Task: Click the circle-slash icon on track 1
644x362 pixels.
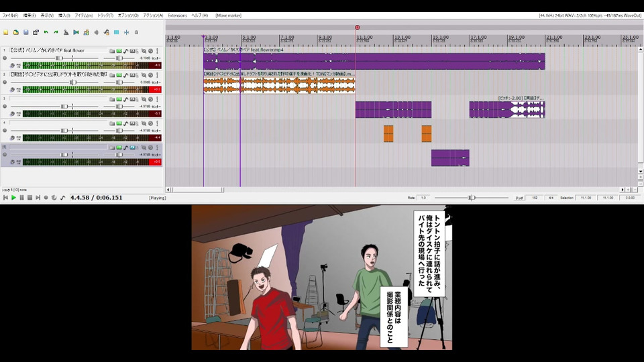Action: [x=151, y=51]
